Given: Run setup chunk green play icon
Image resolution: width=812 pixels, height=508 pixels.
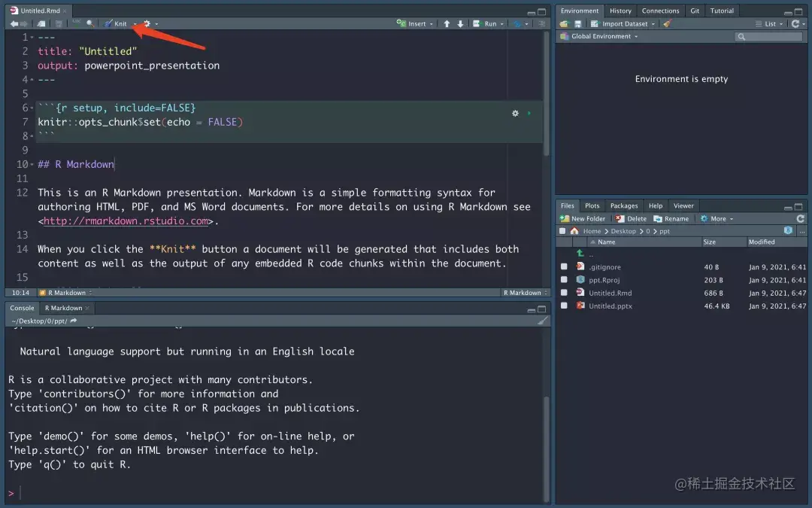Looking at the screenshot, I should click(529, 113).
